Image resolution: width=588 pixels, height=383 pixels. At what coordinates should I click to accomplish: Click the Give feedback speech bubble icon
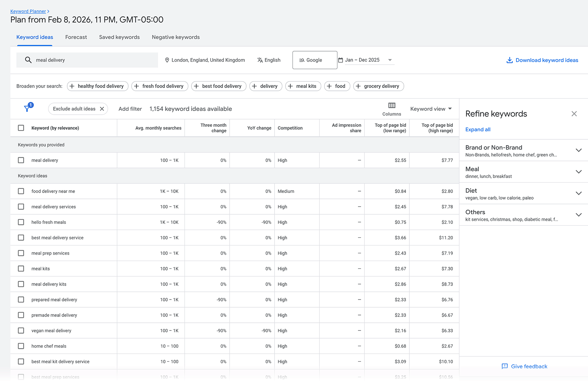click(505, 366)
